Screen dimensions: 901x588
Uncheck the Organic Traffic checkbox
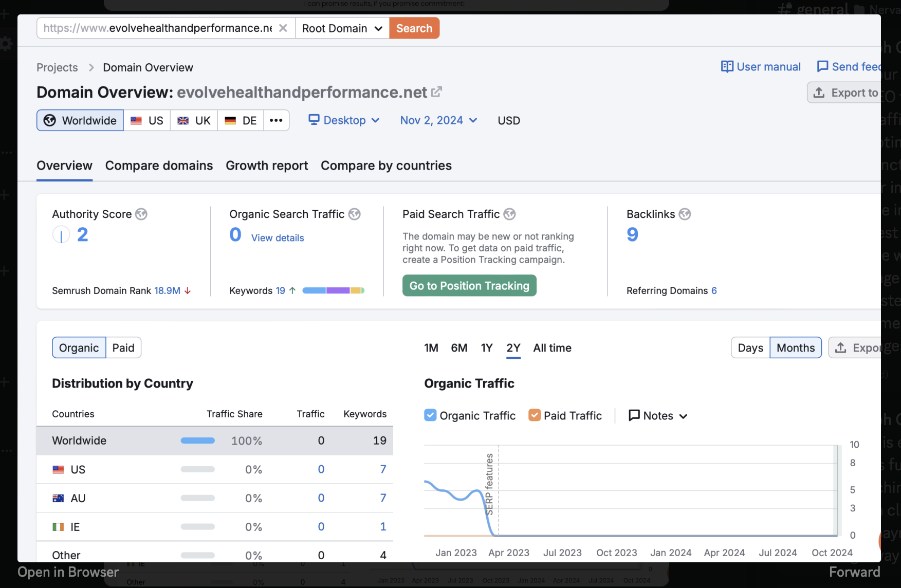(x=430, y=415)
